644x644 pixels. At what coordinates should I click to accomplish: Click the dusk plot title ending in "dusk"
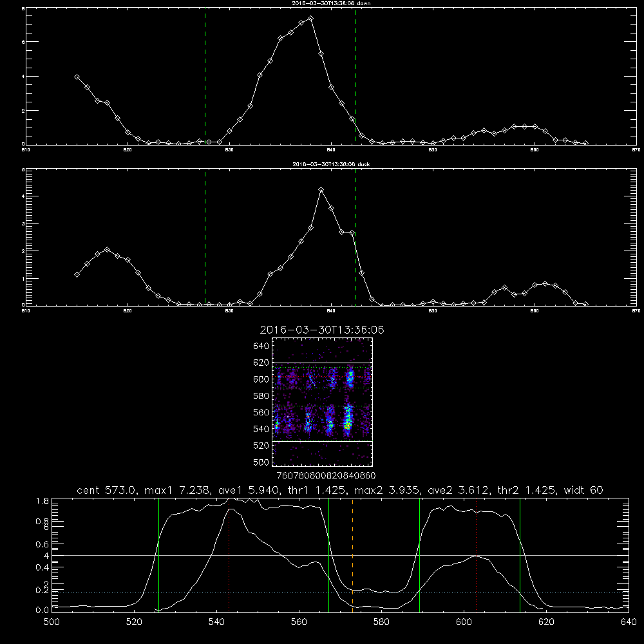pos(332,164)
